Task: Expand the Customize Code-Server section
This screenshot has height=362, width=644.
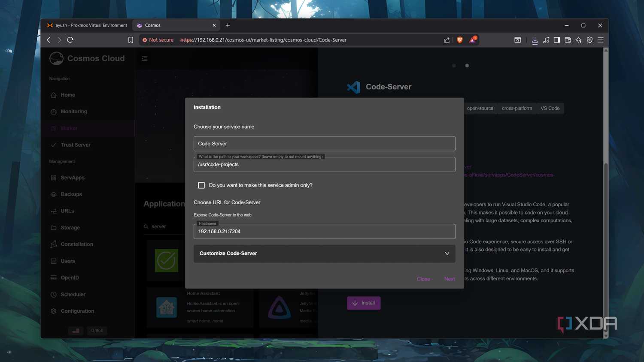Action: pos(324,253)
